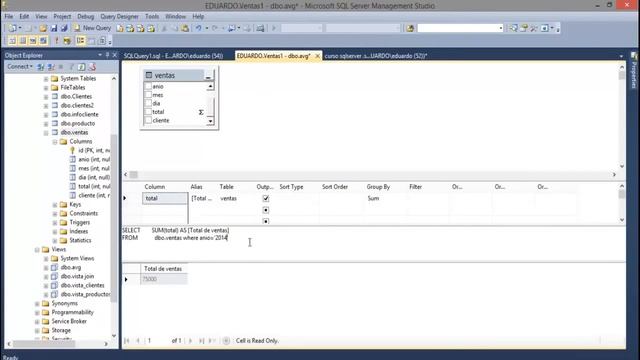Expand the Triggers folder
Image resolution: width=640 pixels, height=360 pixels.
pyautogui.click(x=55, y=222)
